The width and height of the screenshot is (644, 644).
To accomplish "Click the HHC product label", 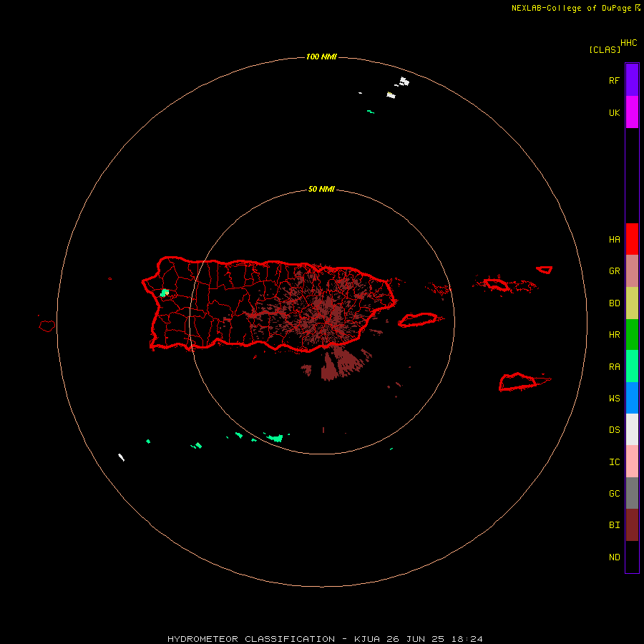I will coord(628,43).
